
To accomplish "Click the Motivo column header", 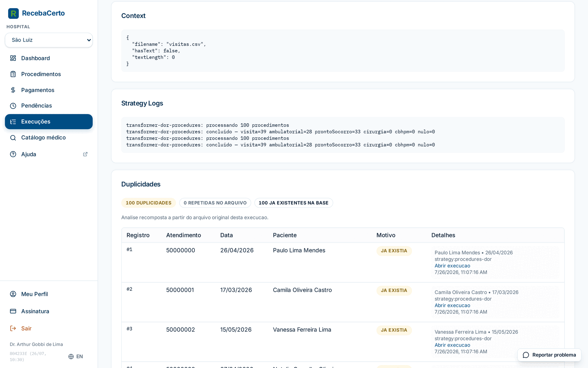I will tap(386, 235).
